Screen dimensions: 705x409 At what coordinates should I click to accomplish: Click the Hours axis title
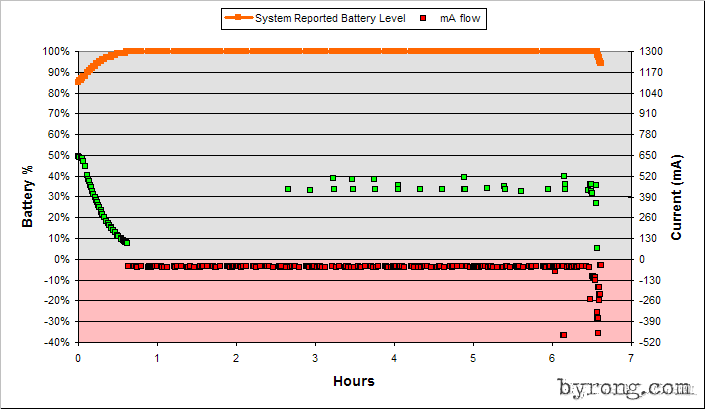tap(354, 381)
